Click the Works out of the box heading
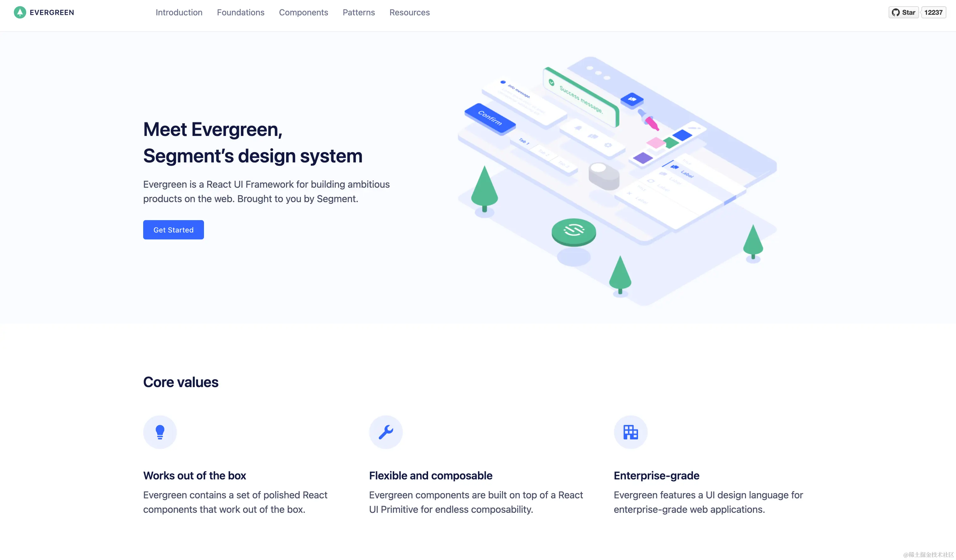 (195, 475)
